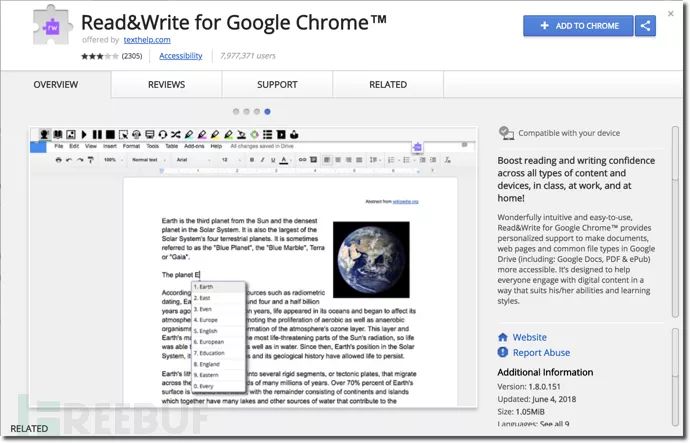Image resolution: width=690 pixels, height=443 pixels.
Task: Start text-to-speech with the Play icon
Action: (x=84, y=134)
